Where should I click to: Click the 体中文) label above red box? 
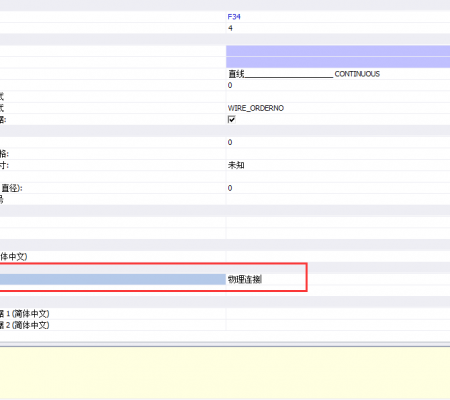(x=14, y=257)
